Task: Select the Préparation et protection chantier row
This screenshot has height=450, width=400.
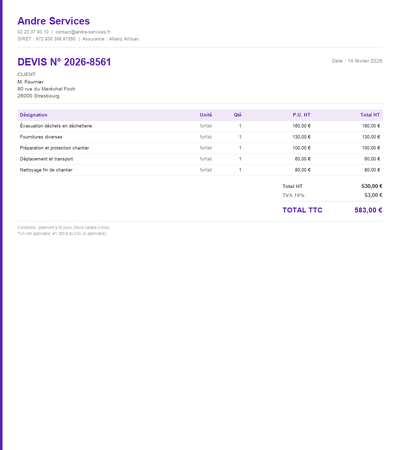Action: 200,148
